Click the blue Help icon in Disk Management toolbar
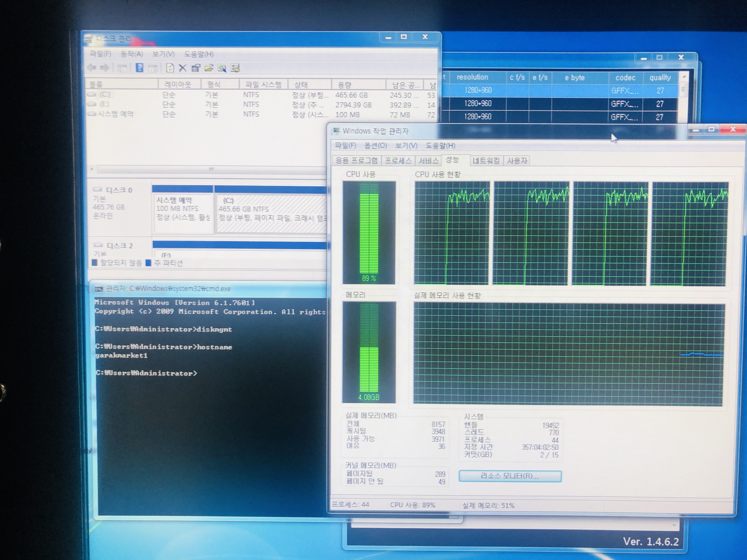 140,68
